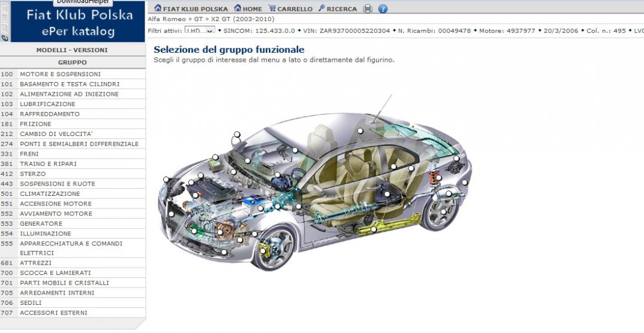The height and width of the screenshot is (333, 644).
Task: Select group 100 MOTORE E SOSPENSIONI
Action: click(x=73, y=74)
